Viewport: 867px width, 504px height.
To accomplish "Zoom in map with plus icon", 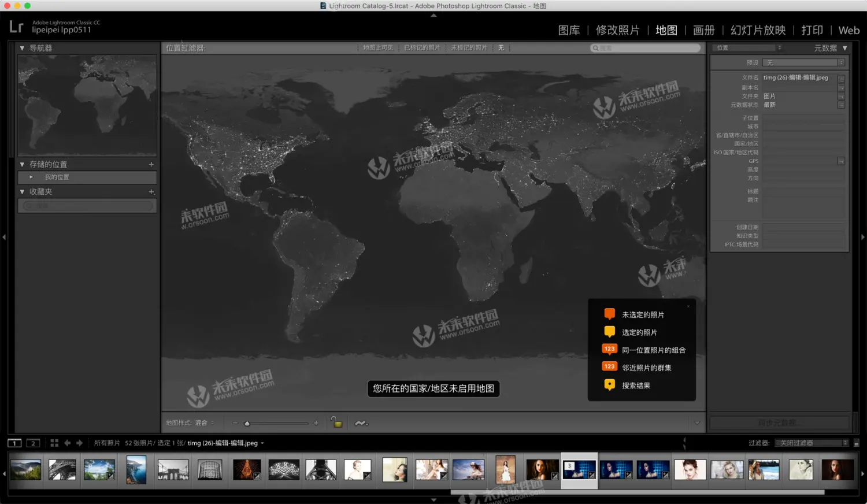I will point(316,423).
